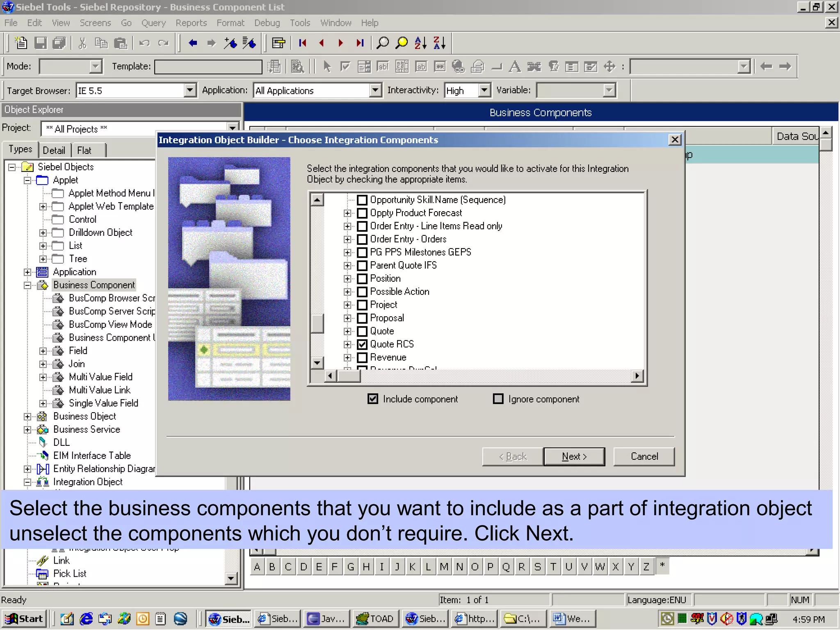The image size is (840, 630).
Task: Expand the Business Service node
Action: click(x=27, y=429)
